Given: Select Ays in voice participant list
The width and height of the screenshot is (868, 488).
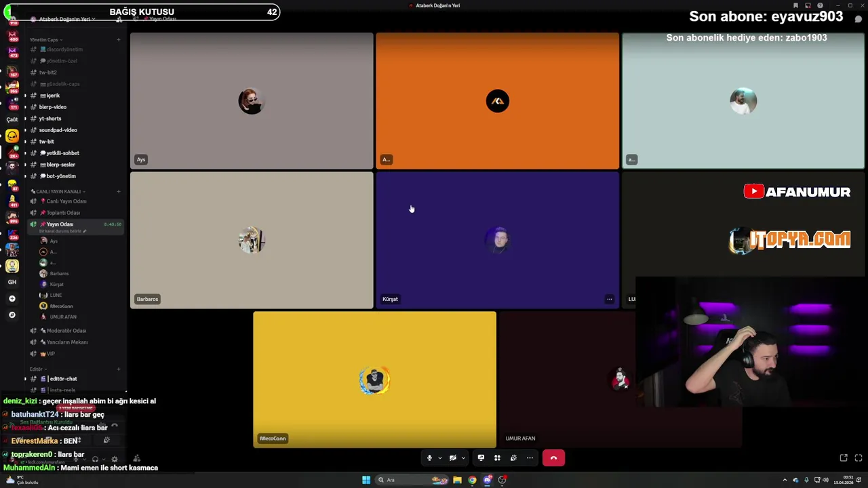Looking at the screenshot, I should click(x=80, y=241).
